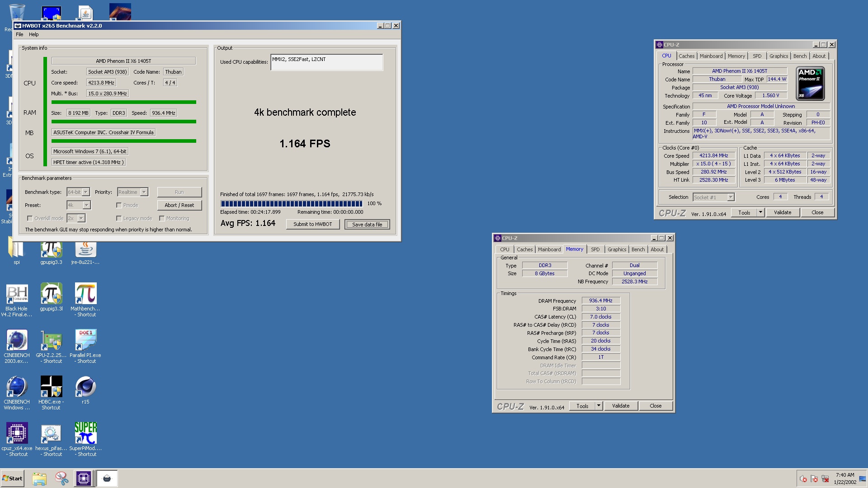Launch the hexus_pifast shortcut icon
The image size is (868, 488).
(x=51, y=440)
